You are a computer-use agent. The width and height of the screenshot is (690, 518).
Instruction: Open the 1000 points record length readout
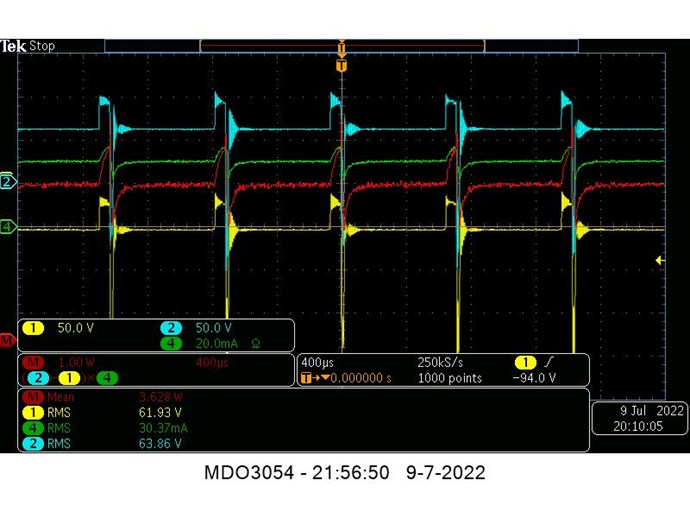click(449, 378)
